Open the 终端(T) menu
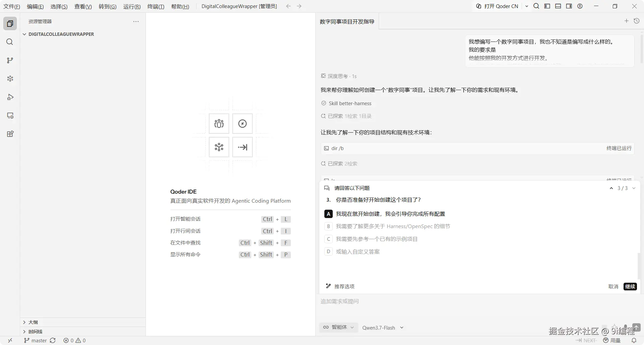Image resolution: width=644 pixels, height=345 pixels. [156, 6]
